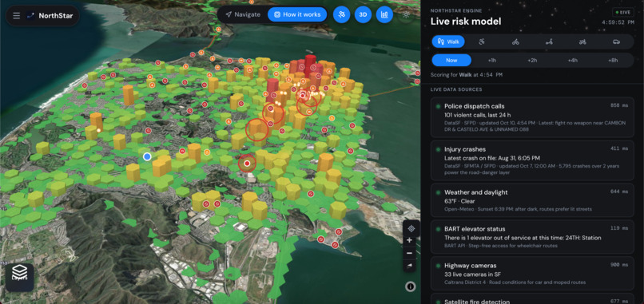Viewport: 644px width, 304px height.
Task: Select the +4h forecast option
Action: click(573, 60)
